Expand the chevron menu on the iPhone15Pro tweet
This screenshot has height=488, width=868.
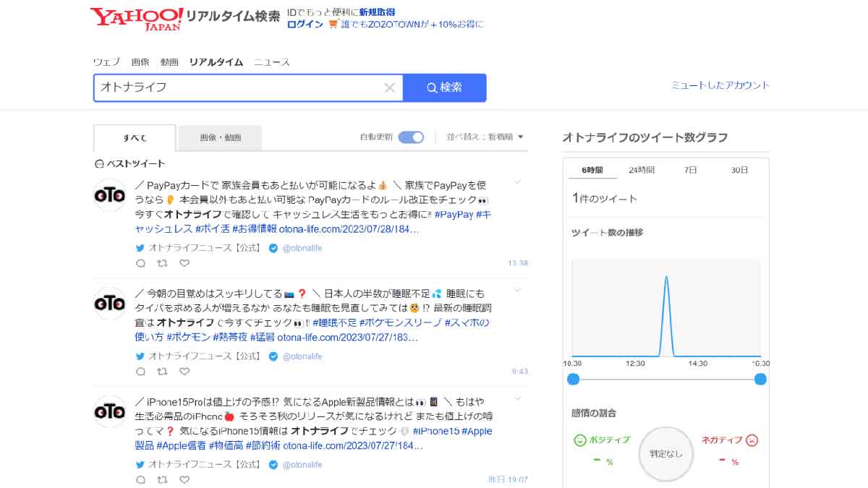[x=517, y=398]
